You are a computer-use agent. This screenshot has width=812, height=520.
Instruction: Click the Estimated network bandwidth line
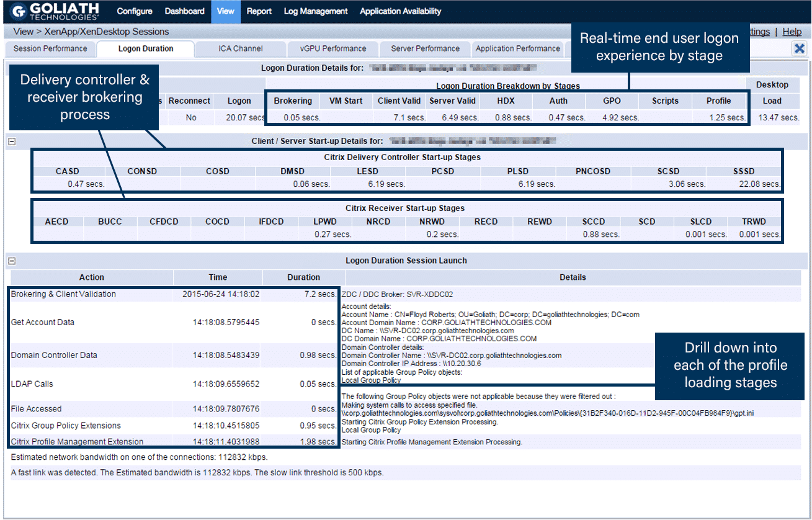pyautogui.click(x=139, y=457)
